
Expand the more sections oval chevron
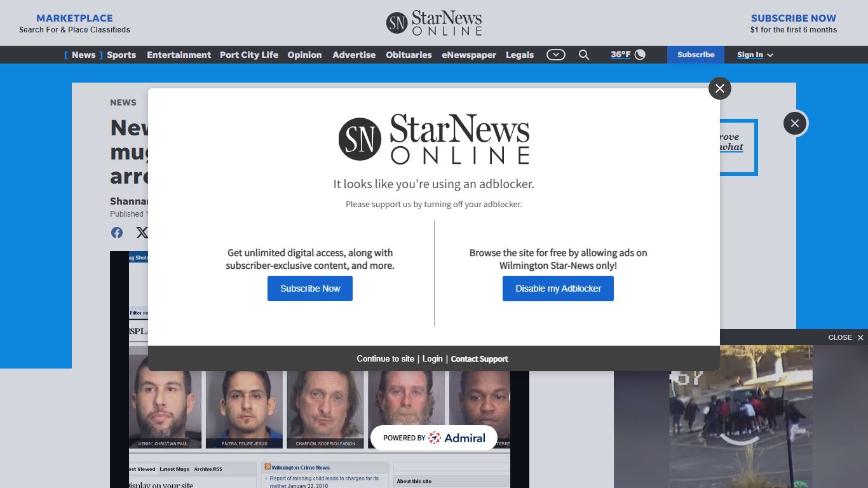click(x=556, y=55)
